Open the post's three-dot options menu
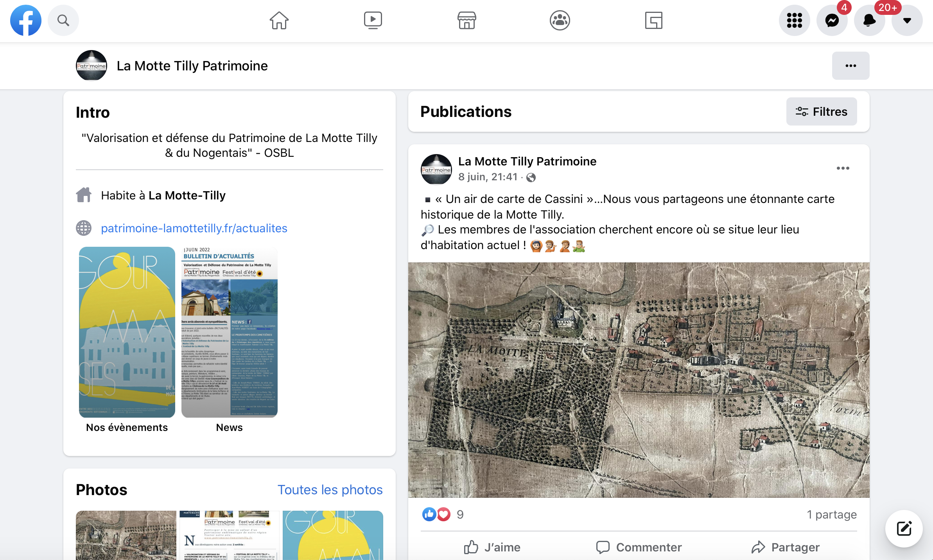The image size is (933, 560). click(843, 168)
